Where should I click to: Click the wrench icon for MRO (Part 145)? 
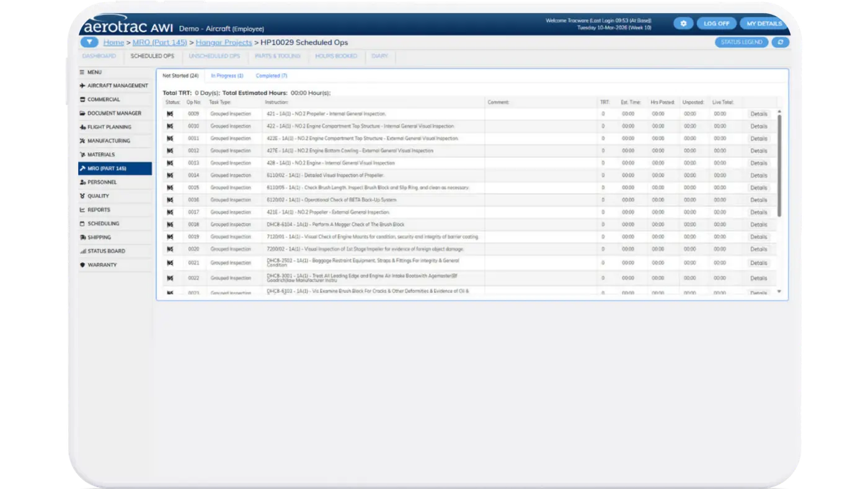(82, 168)
